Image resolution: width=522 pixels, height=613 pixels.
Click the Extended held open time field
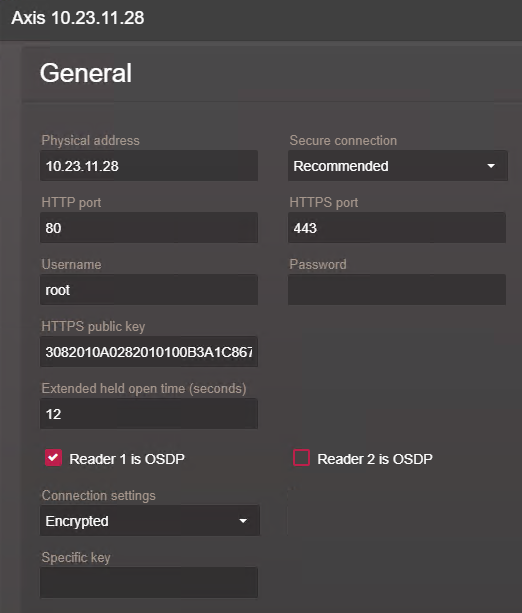pyautogui.click(x=149, y=414)
